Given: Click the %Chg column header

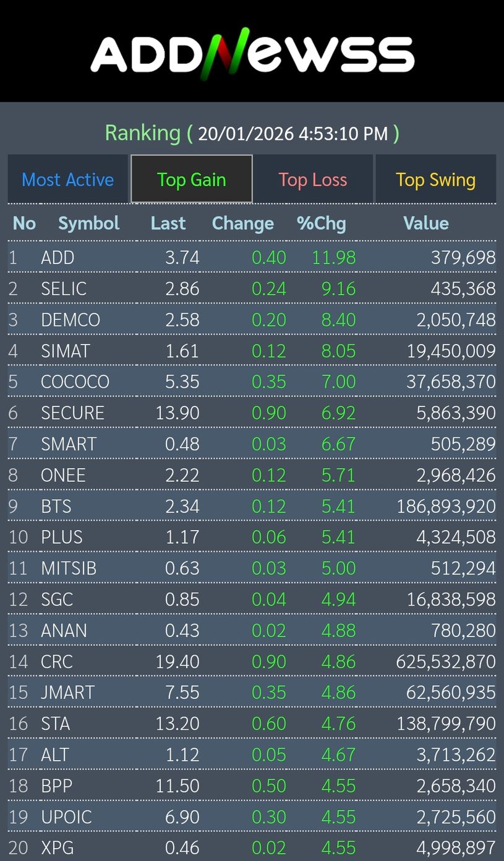Looking at the screenshot, I should tap(322, 223).
